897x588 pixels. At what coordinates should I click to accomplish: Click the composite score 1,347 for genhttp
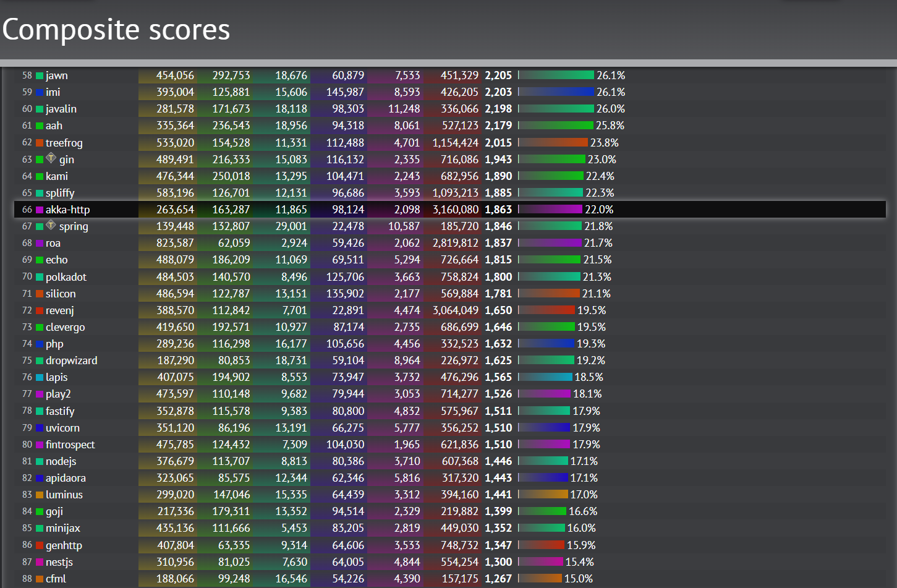click(498, 545)
